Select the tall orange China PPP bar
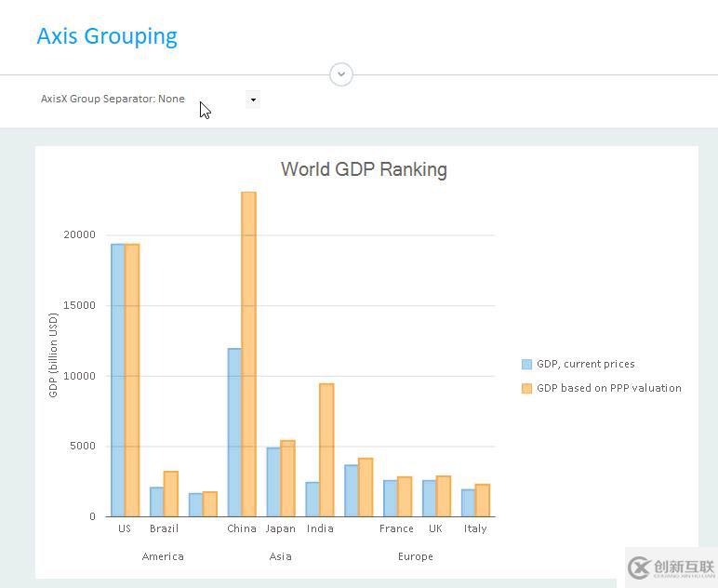The height and width of the screenshot is (588, 718). (x=248, y=354)
